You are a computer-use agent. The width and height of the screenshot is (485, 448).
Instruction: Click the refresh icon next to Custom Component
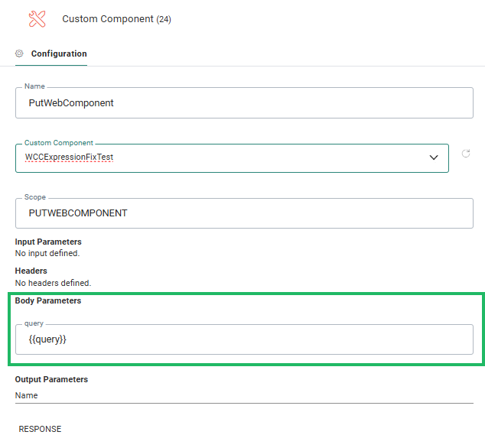[x=466, y=154]
